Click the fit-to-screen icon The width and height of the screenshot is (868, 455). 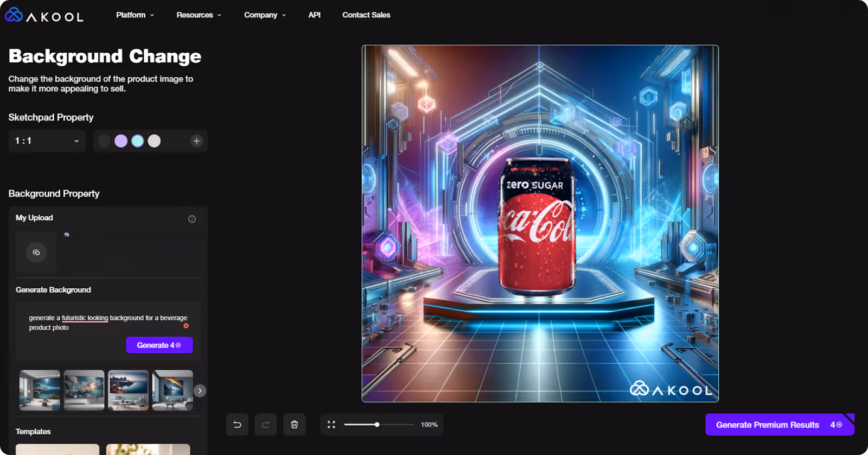pyautogui.click(x=331, y=425)
